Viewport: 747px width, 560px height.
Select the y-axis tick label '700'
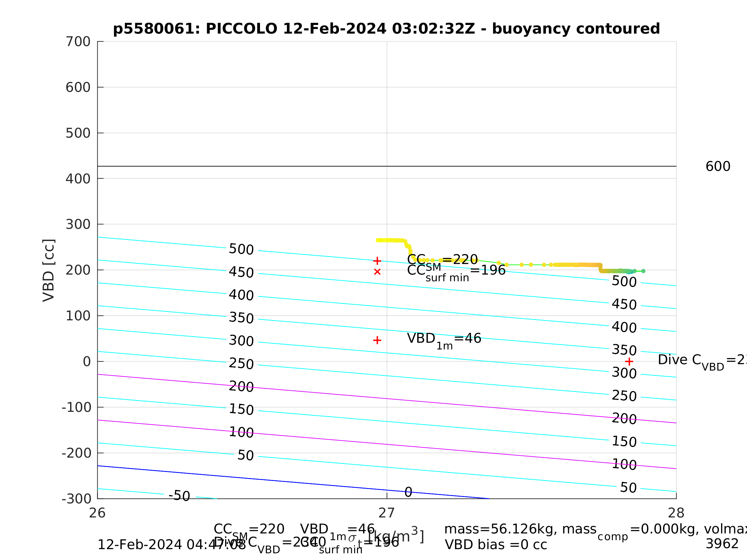pyautogui.click(x=78, y=42)
